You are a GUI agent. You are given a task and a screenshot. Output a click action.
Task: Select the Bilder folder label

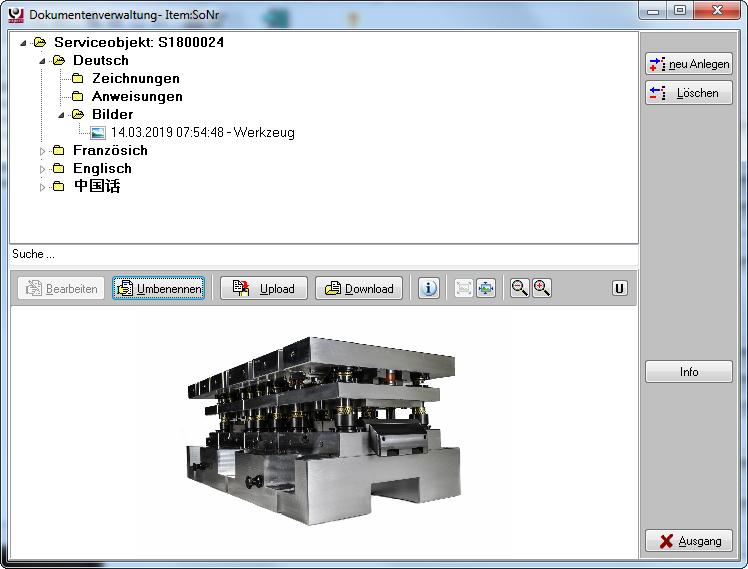tap(113, 114)
